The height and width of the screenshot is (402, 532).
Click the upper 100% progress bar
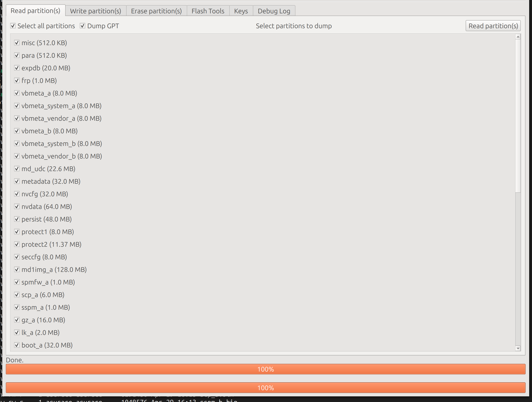(266, 369)
